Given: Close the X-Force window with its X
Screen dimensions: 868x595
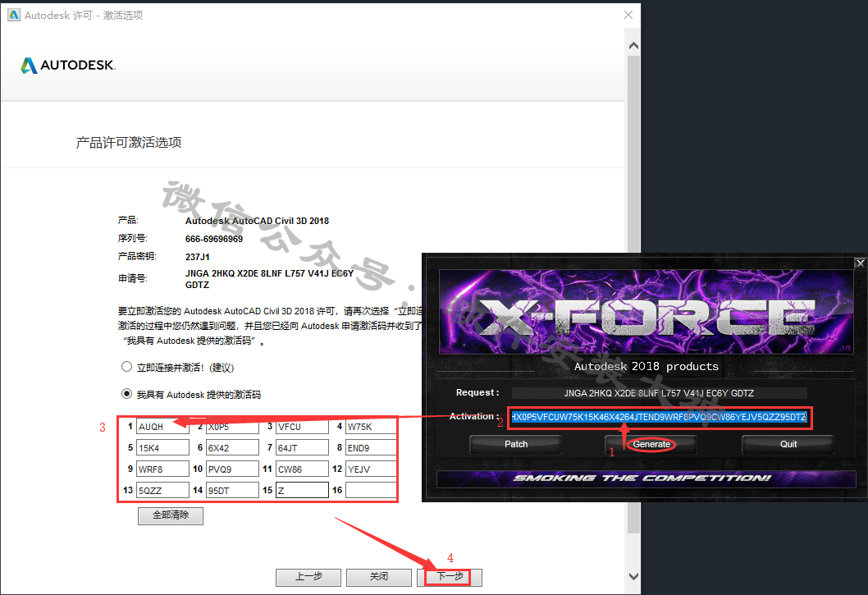Looking at the screenshot, I should 860,263.
